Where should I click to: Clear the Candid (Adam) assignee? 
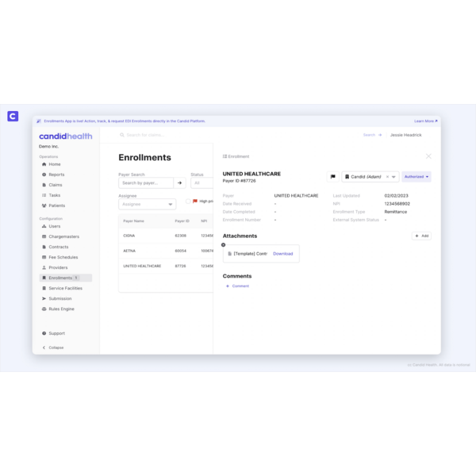pos(387,177)
